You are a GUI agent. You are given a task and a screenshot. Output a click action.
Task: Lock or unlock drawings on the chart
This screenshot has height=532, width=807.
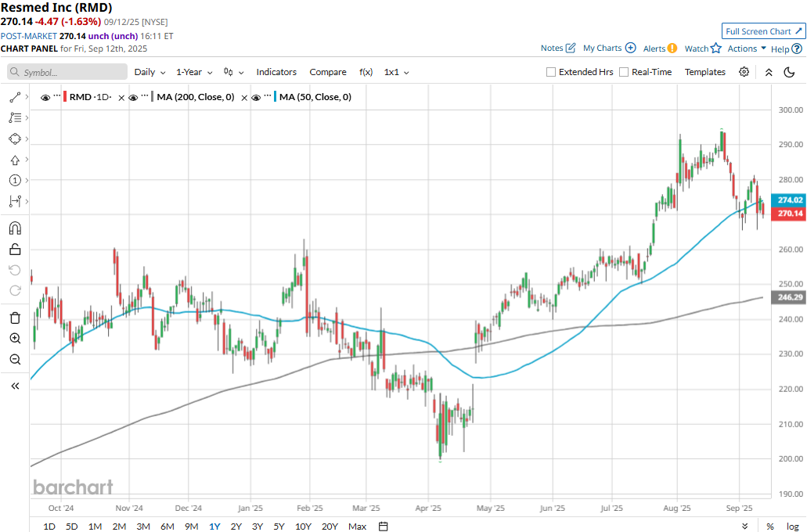point(15,250)
